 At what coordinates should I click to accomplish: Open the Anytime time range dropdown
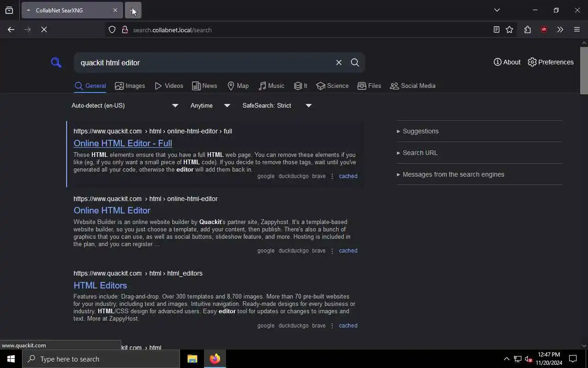[x=210, y=106]
